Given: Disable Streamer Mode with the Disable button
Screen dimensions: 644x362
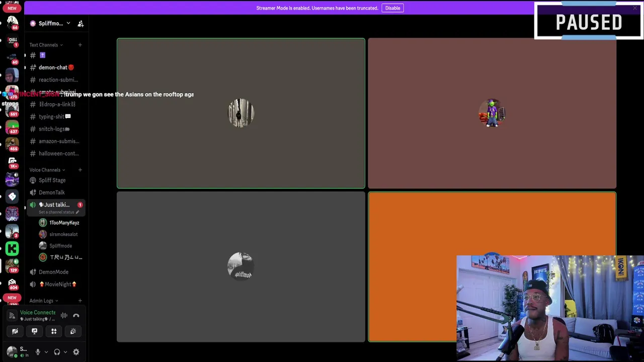Looking at the screenshot, I should [x=392, y=8].
